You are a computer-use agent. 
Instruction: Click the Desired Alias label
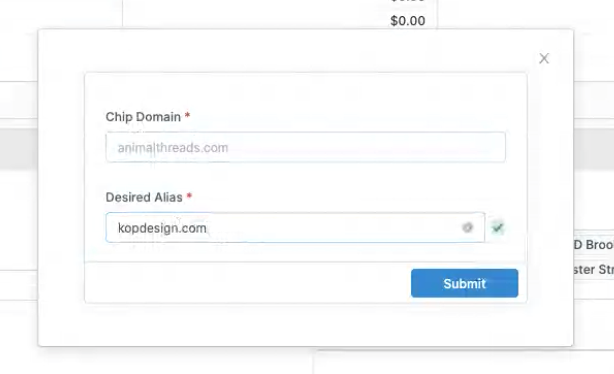point(144,197)
